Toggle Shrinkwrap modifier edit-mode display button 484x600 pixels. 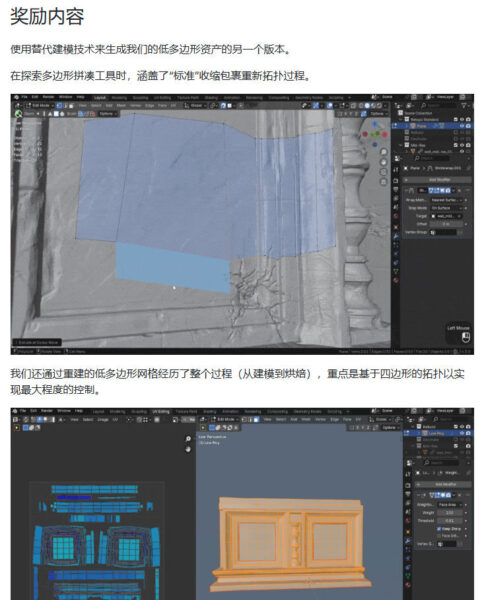pos(436,190)
